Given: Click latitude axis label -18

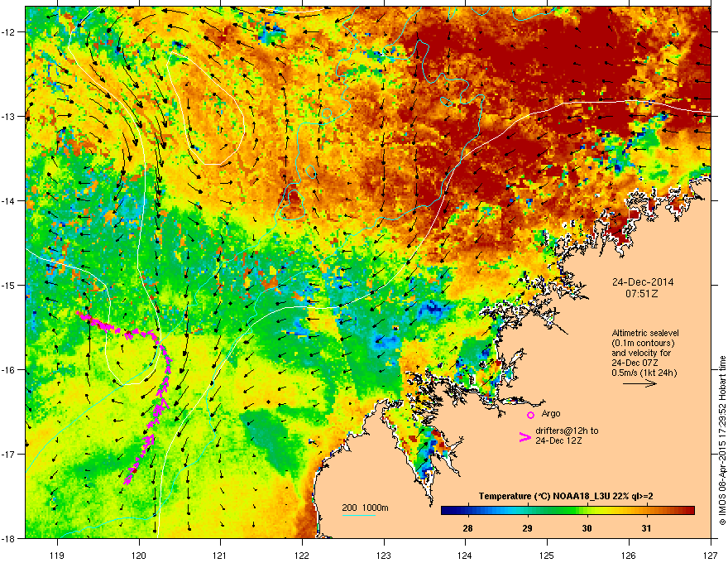Looking at the screenshot, I should pos(9,538).
